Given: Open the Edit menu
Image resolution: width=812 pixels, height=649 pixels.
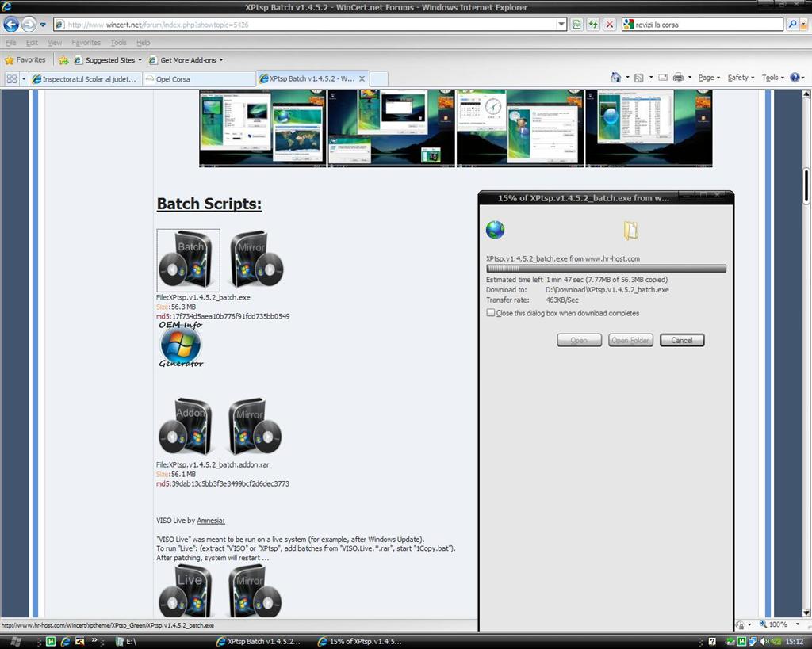Looking at the screenshot, I should [x=32, y=43].
